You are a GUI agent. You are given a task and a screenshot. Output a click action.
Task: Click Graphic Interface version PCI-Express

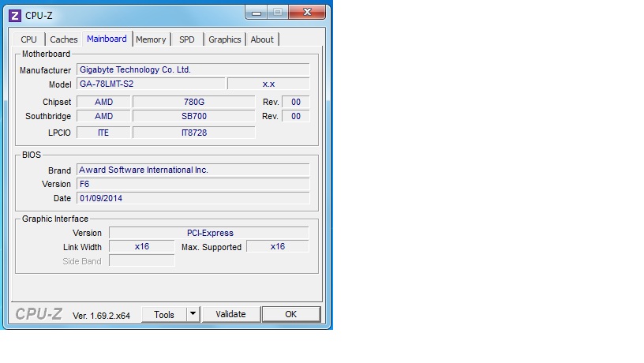pos(209,233)
